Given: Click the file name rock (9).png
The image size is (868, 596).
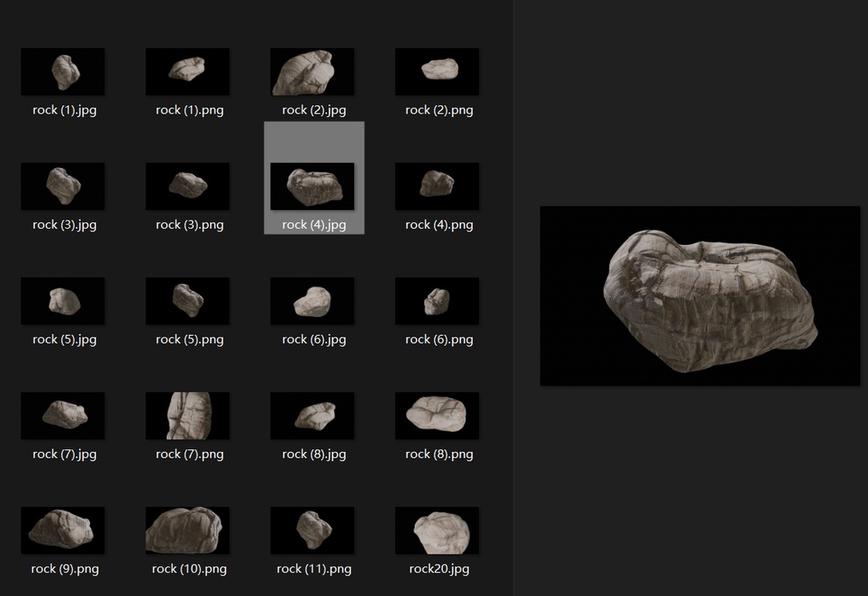Looking at the screenshot, I should click(64, 569).
